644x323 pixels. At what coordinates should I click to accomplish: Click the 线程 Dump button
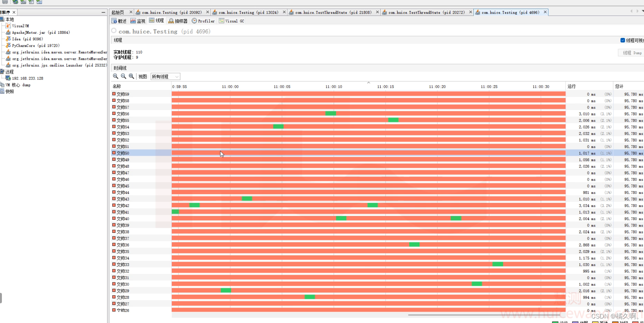[x=632, y=53]
